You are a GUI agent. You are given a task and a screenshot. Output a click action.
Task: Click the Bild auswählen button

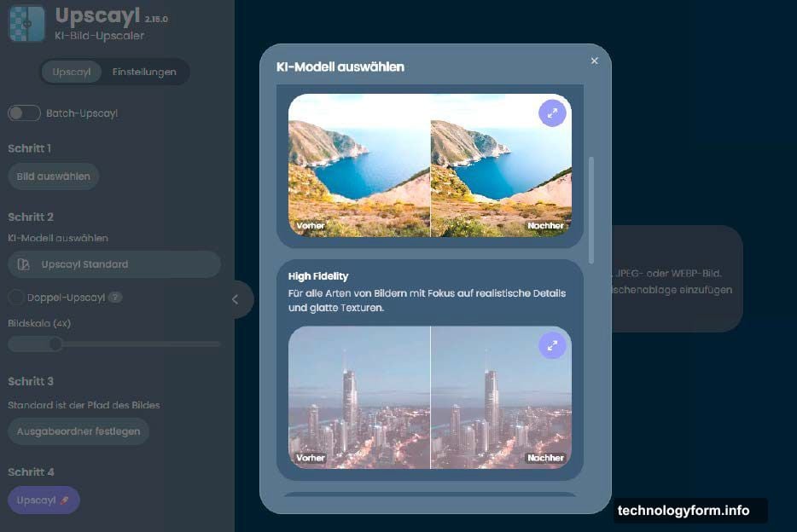54,176
